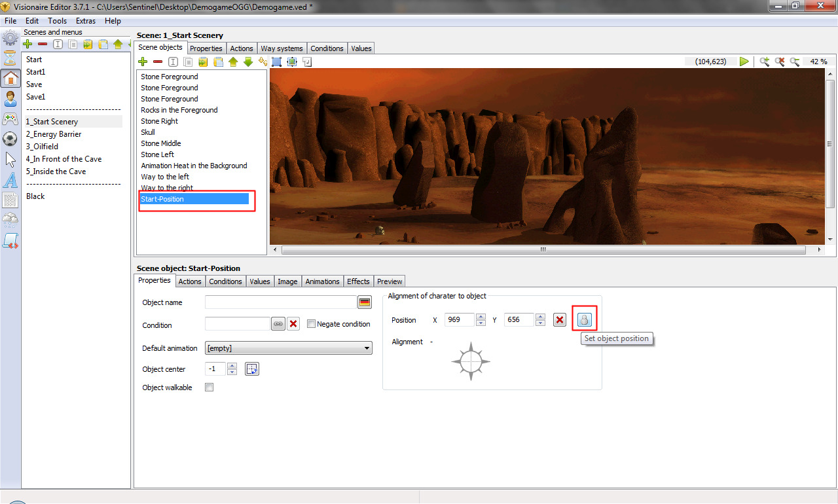This screenshot has height=504, width=838.
Task: Add a new scene with green plus
Action: point(27,45)
